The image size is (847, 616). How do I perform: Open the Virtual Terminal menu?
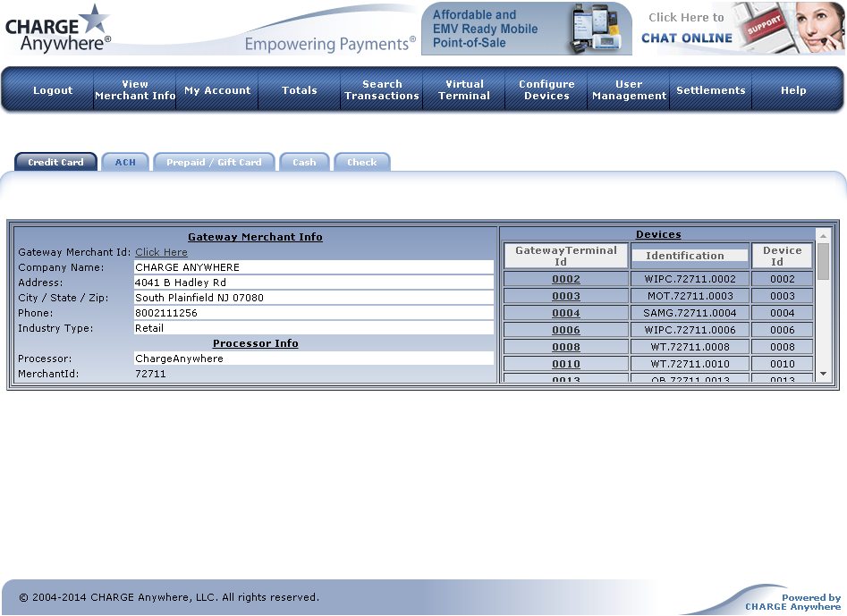(x=464, y=90)
